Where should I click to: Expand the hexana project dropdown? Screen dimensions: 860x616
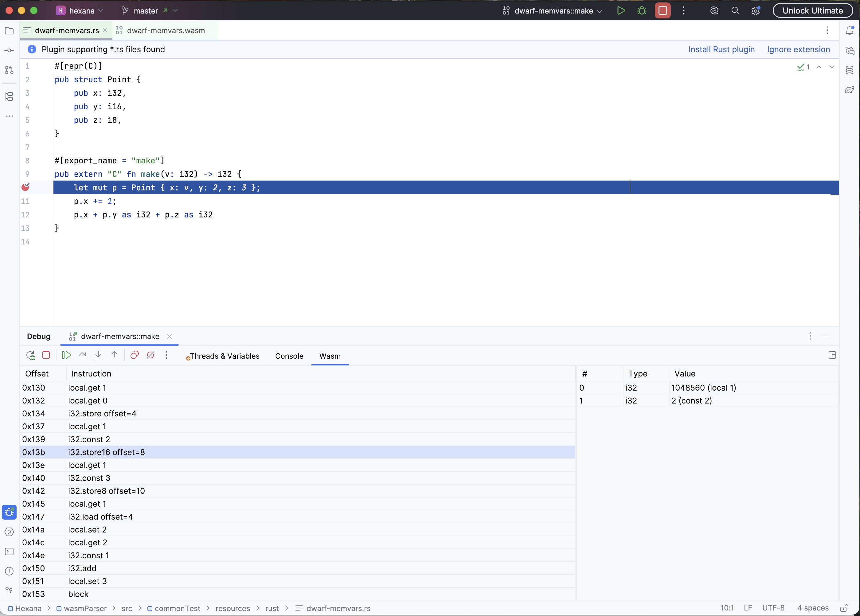[x=80, y=11]
